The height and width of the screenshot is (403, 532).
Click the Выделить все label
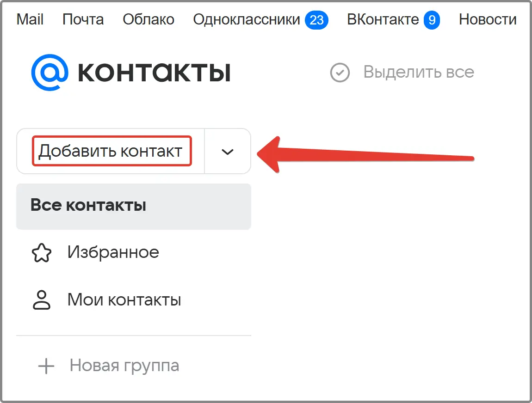coord(419,72)
